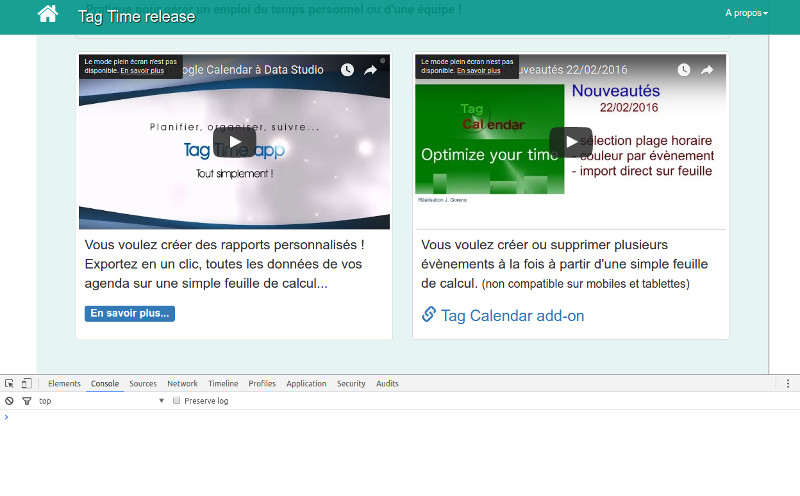Clear the console with the clear icon
The height and width of the screenshot is (496, 800).
click(x=9, y=401)
